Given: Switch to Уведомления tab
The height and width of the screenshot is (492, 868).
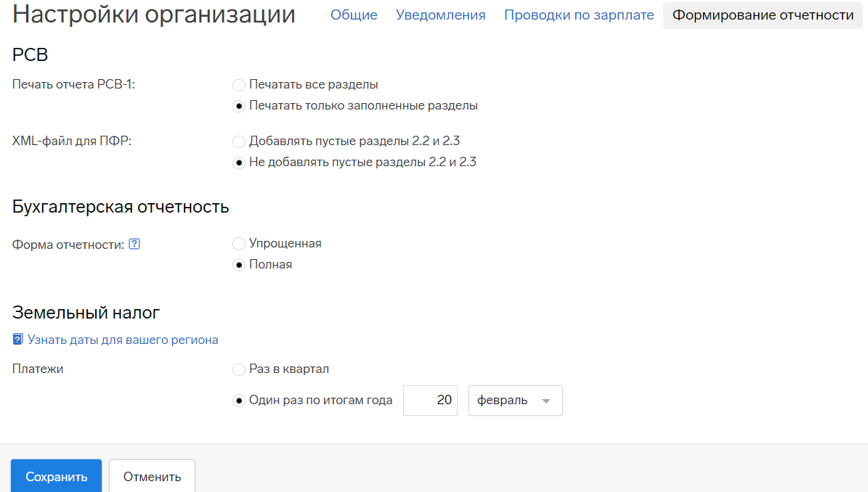Looking at the screenshot, I should pos(441,15).
